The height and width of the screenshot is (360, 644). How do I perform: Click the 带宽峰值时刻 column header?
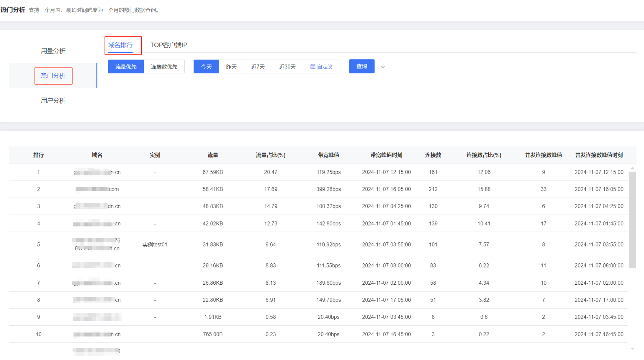pyautogui.click(x=386, y=155)
